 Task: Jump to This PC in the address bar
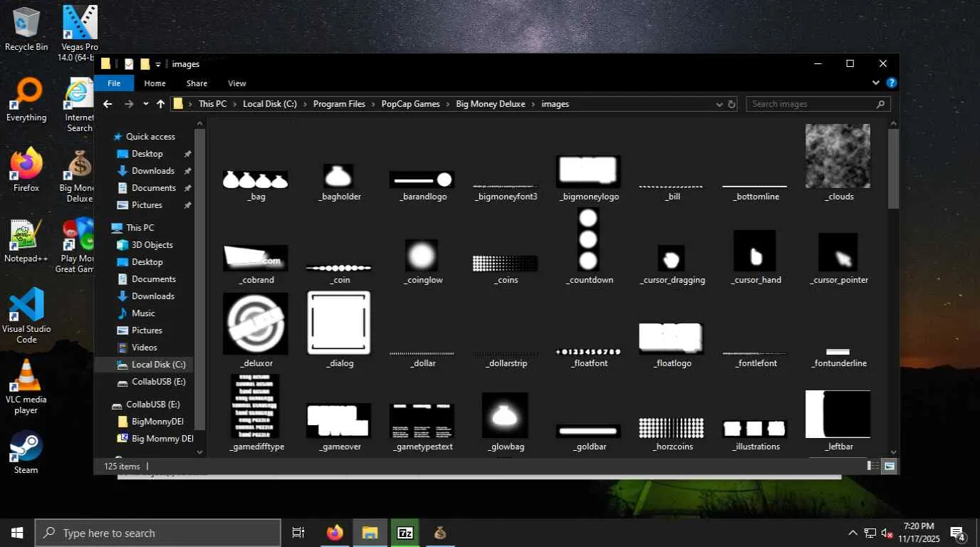(x=212, y=104)
